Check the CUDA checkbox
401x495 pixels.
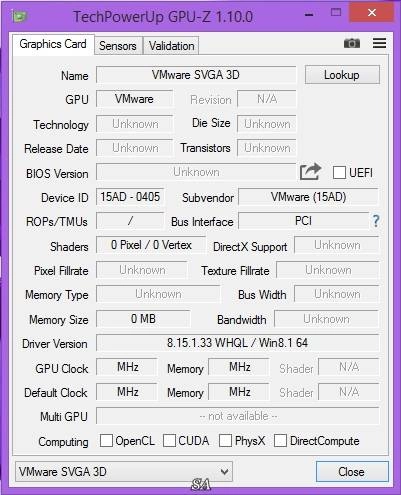[169, 440]
